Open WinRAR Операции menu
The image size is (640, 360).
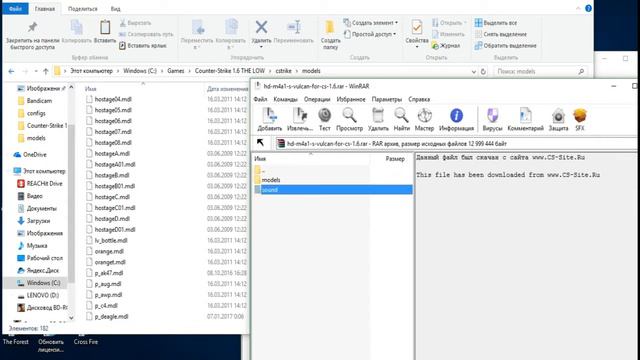tap(317, 99)
